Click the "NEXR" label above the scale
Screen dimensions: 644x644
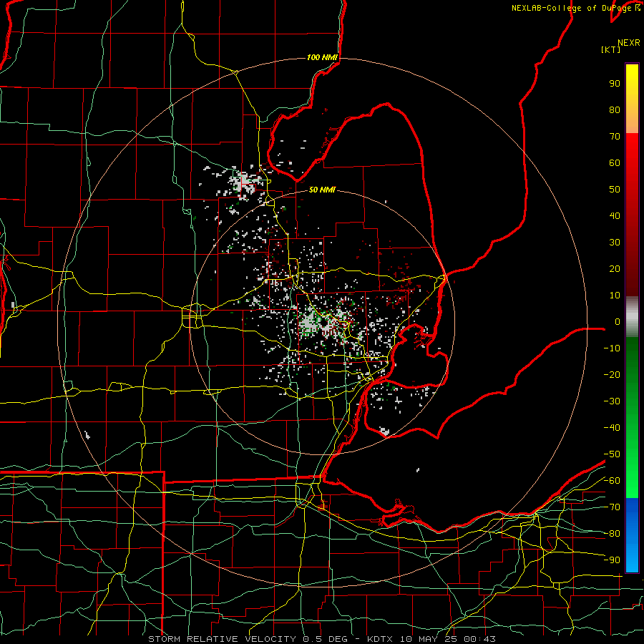click(x=628, y=43)
